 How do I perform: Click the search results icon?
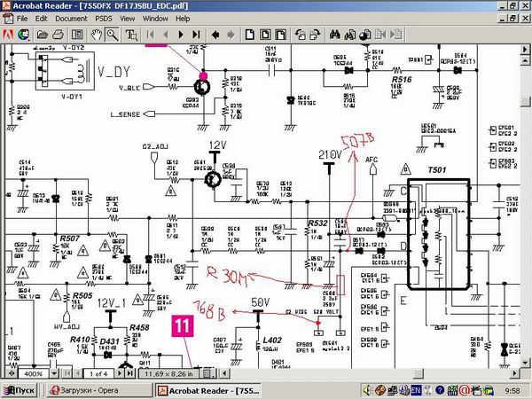pos(365,35)
